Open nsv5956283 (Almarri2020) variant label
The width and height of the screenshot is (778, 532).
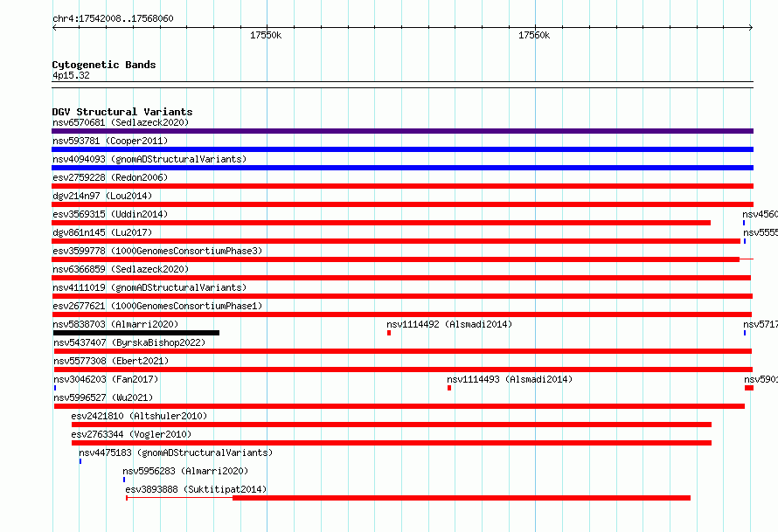(185, 471)
